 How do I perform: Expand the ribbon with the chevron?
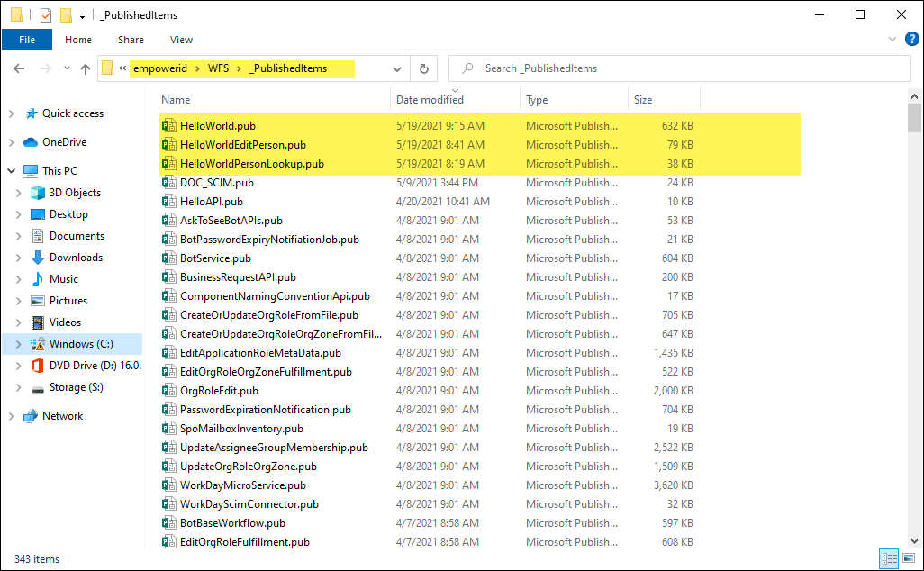pos(892,40)
